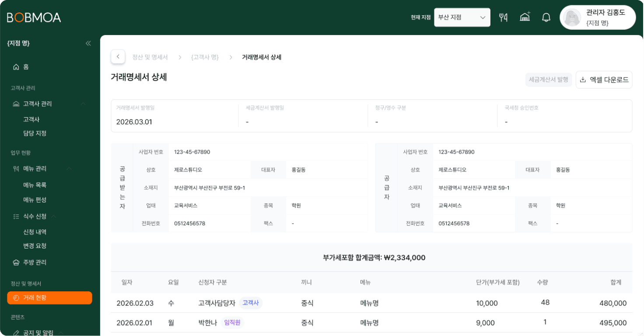Click the 식수 신청 checklist icon
The height and width of the screenshot is (336, 644).
click(16, 216)
